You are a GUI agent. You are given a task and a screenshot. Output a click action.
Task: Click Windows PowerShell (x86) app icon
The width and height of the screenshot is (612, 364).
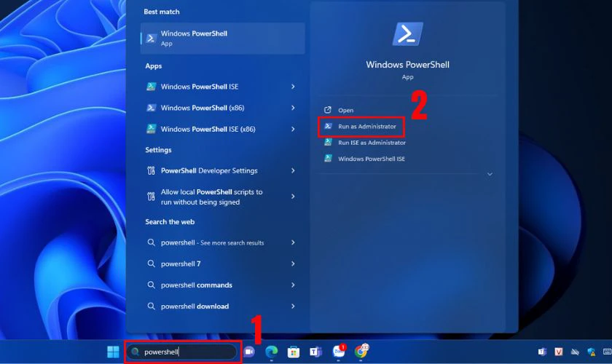(x=151, y=108)
